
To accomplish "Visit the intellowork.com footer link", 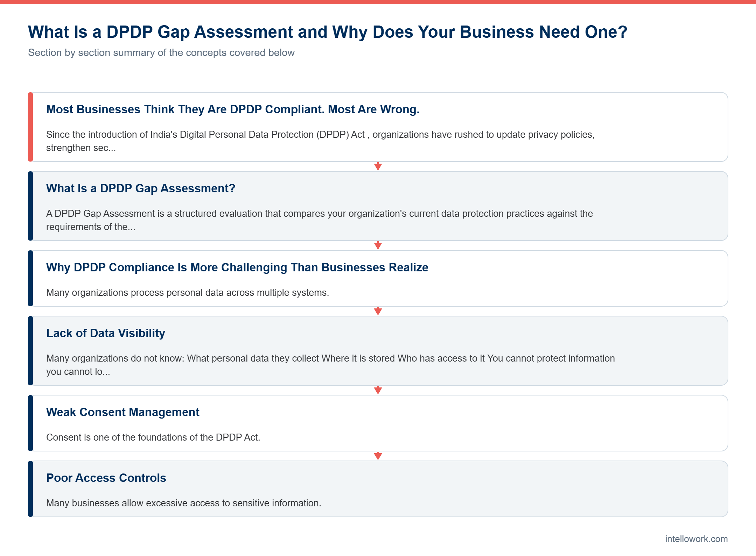I will coord(696,539).
